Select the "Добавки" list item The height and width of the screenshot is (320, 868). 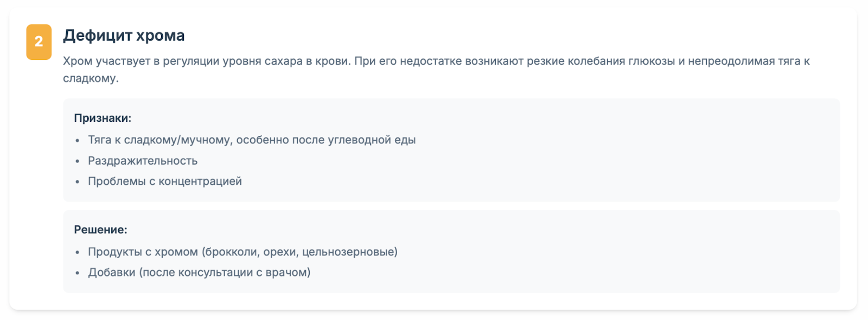click(199, 272)
